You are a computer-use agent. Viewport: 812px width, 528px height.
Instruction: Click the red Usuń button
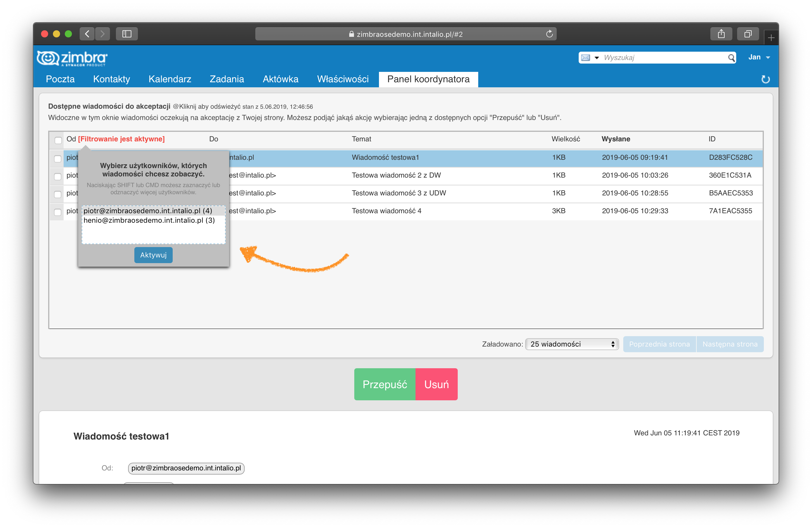pos(436,384)
